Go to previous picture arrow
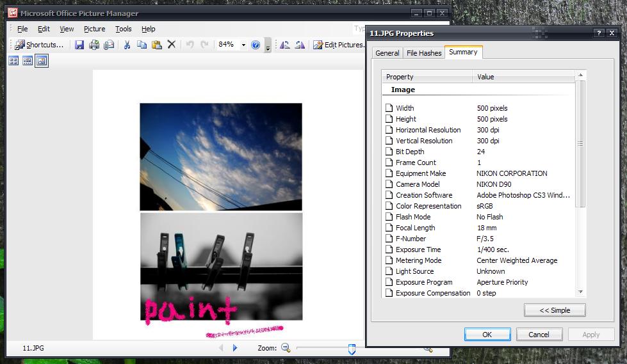 pos(221,347)
